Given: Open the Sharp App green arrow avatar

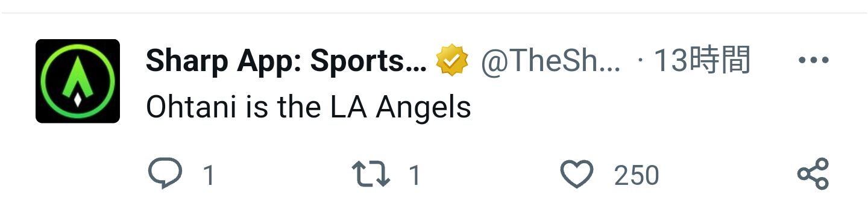Looking at the screenshot, I should pos(78,81).
